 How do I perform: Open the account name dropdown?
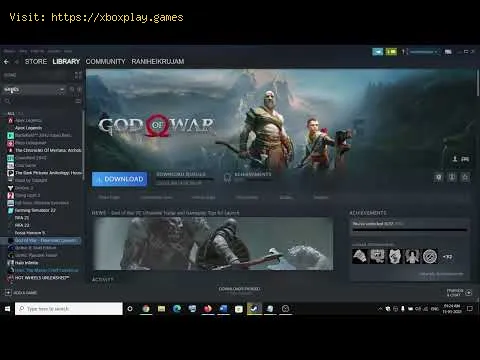point(423,52)
